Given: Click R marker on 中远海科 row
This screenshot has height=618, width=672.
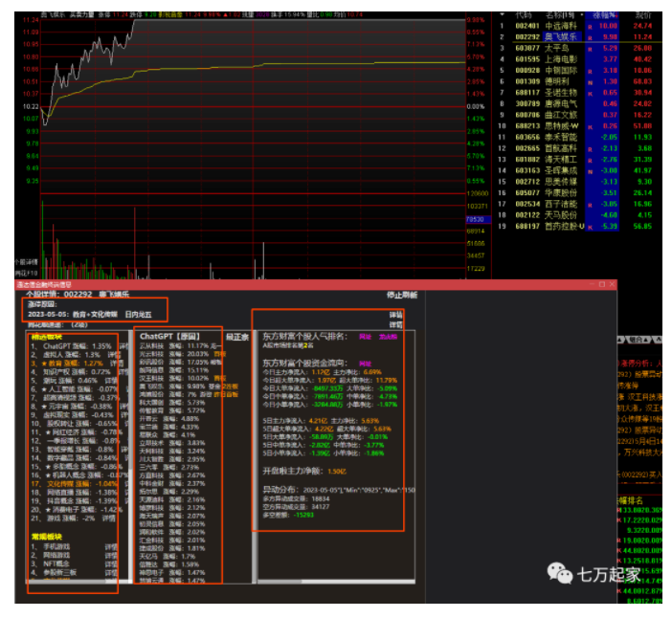Looking at the screenshot, I should 590,27.
